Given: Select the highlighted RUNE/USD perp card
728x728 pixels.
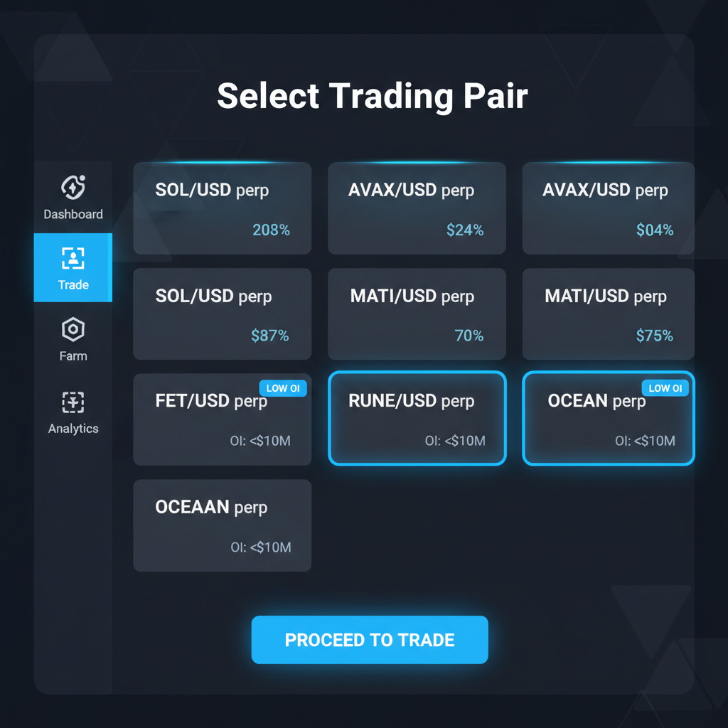Looking at the screenshot, I should [417, 419].
